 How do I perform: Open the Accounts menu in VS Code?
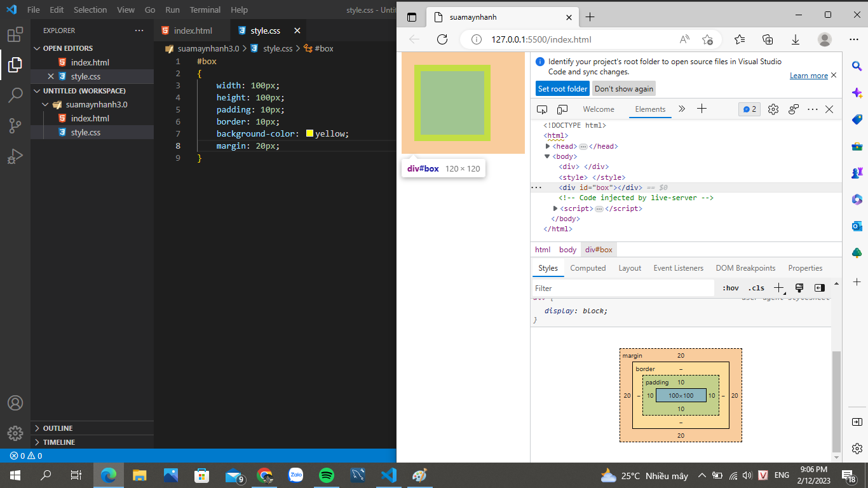[x=15, y=403]
